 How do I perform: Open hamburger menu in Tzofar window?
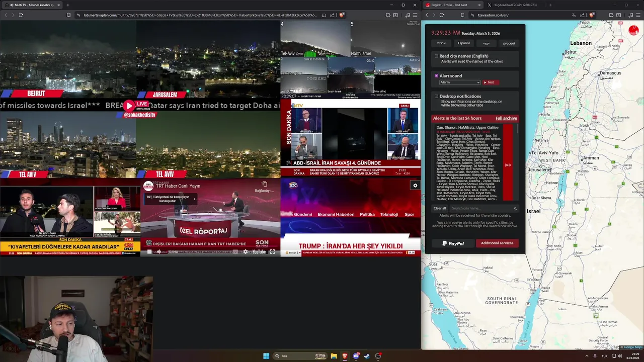638,15
